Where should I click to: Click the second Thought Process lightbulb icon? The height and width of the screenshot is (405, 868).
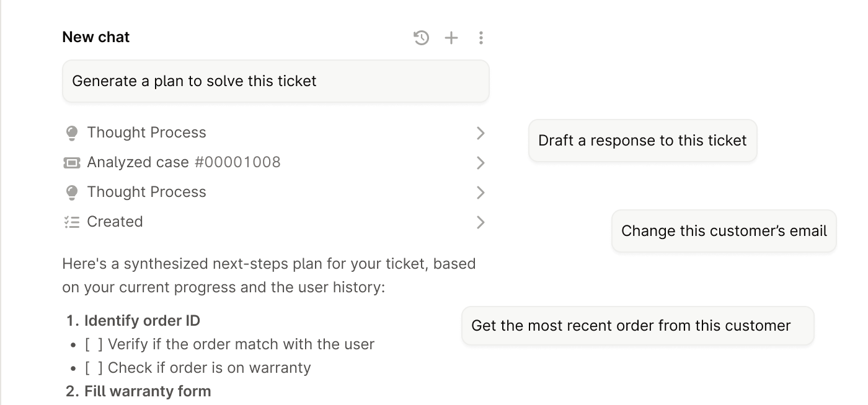point(72,192)
